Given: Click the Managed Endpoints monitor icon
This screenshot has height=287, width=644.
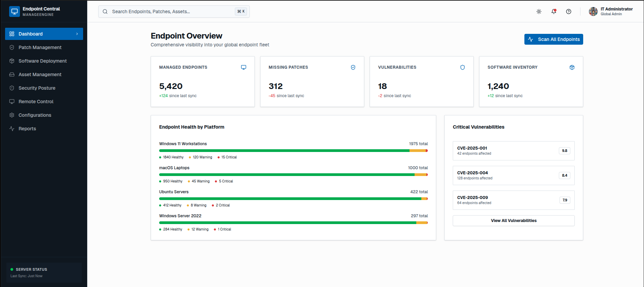Looking at the screenshot, I should (x=243, y=67).
